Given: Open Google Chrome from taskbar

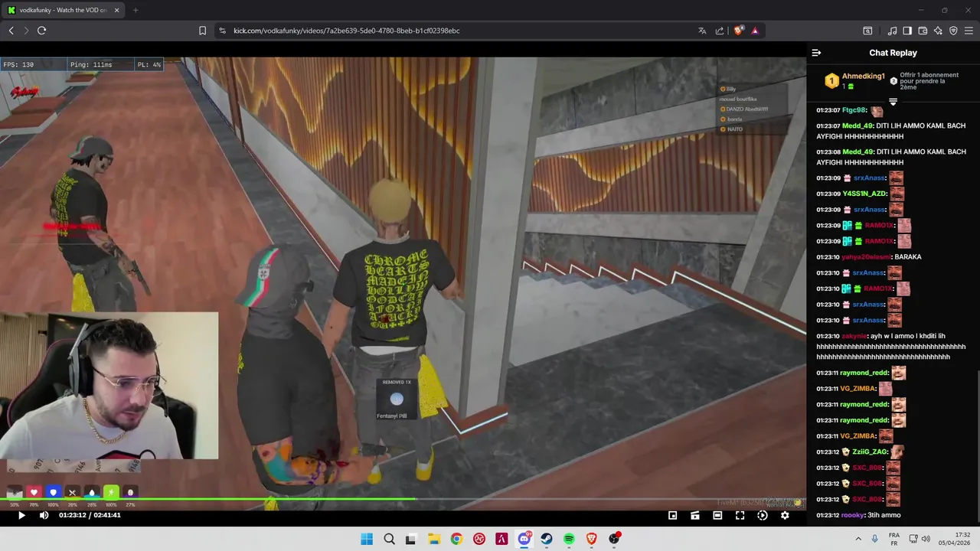Looking at the screenshot, I should coord(456,539).
